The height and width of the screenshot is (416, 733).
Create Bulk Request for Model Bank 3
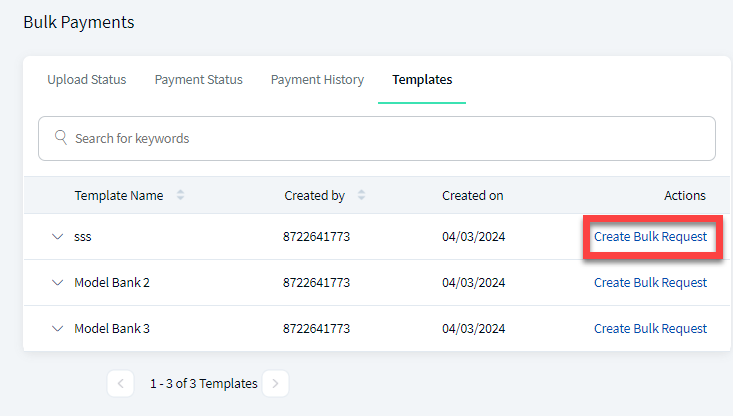650,329
